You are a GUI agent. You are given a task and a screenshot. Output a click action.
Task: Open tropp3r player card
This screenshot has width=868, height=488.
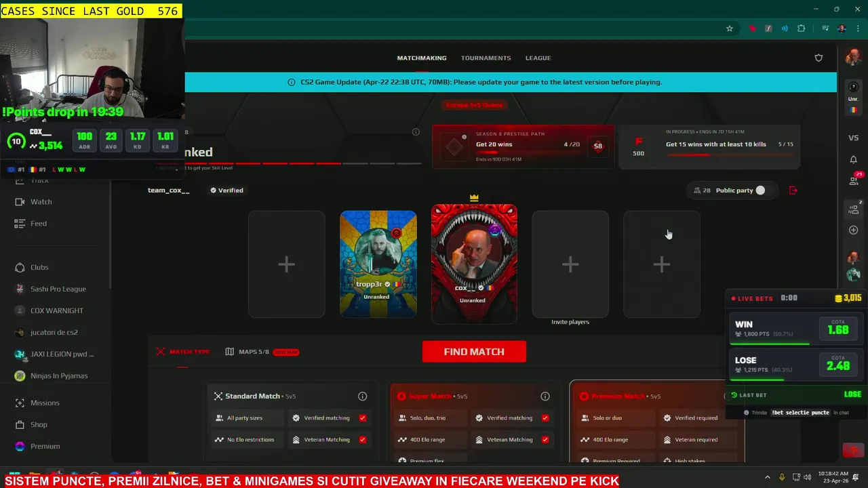coord(378,264)
